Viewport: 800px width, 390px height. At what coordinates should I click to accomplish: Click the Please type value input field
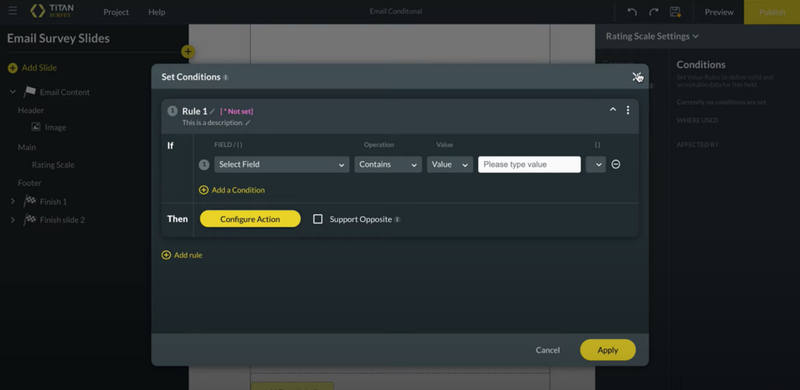pos(529,164)
